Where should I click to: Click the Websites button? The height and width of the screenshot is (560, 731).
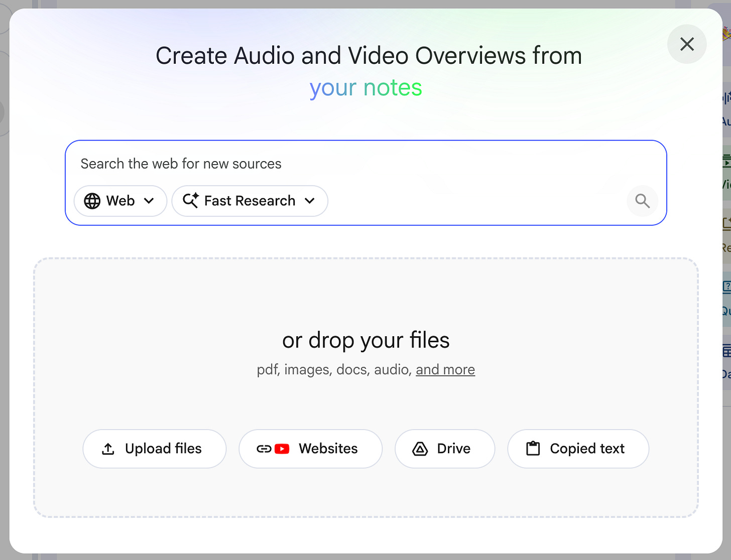(311, 449)
